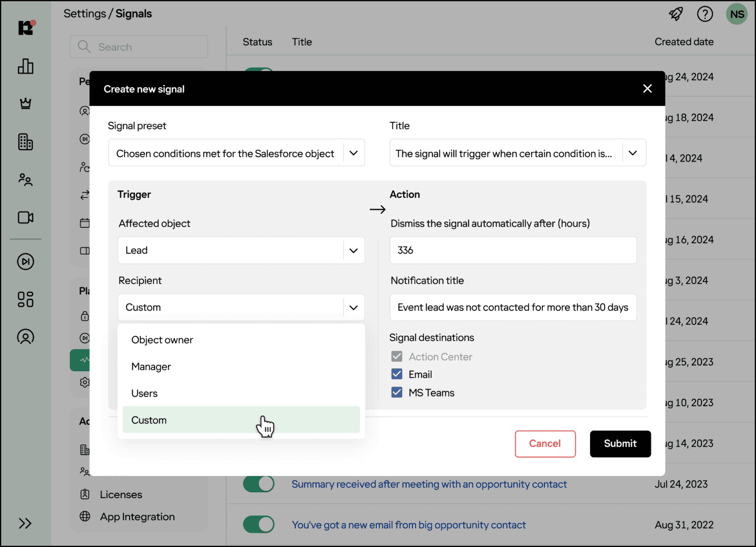
Task: Edit the dismiss hours value 336
Action: coord(513,250)
